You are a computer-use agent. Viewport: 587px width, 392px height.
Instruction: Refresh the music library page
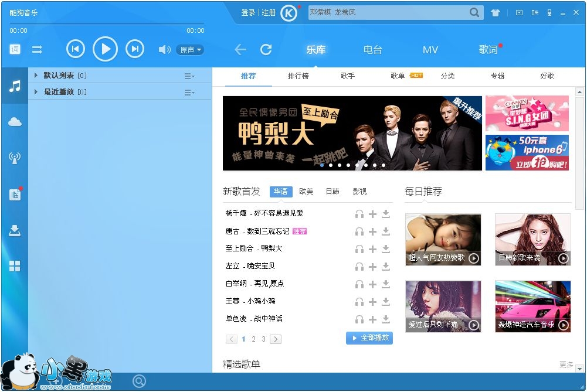(266, 49)
